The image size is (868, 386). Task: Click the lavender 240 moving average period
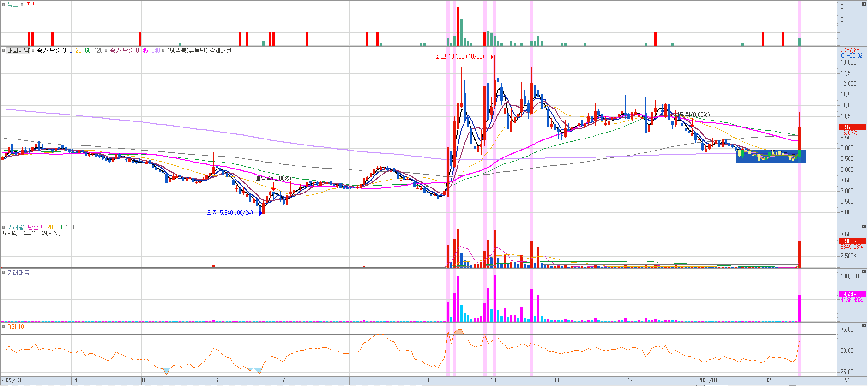coord(156,50)
